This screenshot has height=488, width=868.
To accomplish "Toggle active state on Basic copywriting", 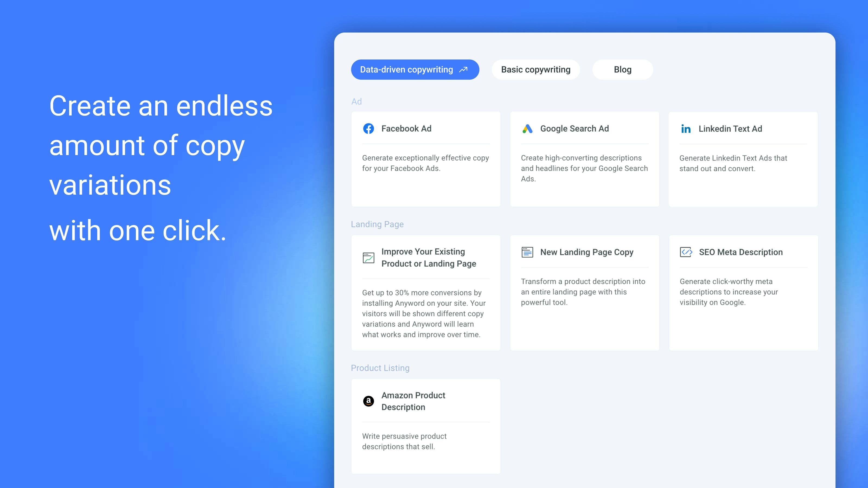I will [x=535, y=69].
